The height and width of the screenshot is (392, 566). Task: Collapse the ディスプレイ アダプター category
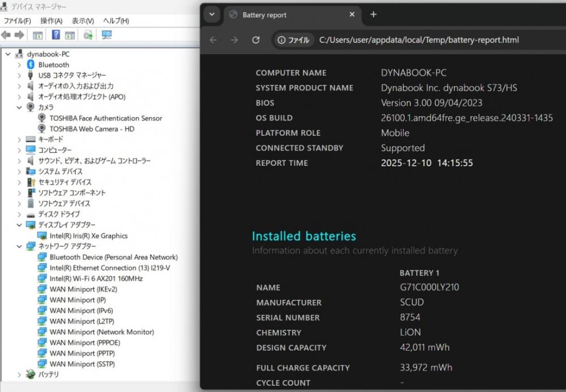19,225
